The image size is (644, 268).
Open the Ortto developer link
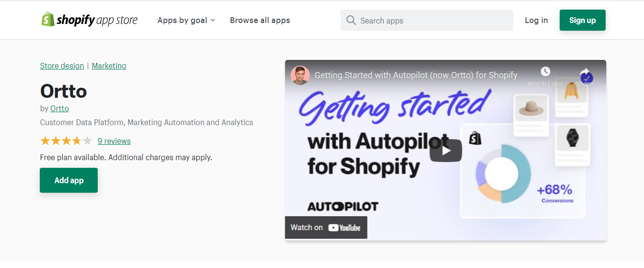pos(59,108)
